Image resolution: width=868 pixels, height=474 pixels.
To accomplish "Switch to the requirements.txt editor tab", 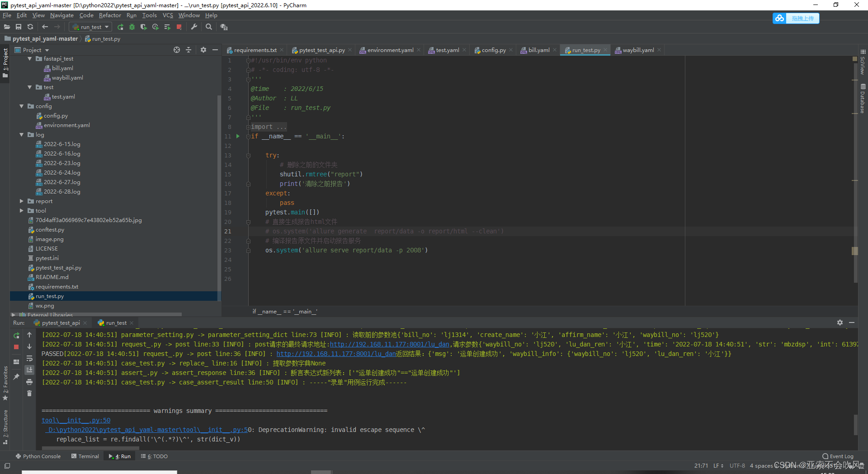I will pos(255,50).
